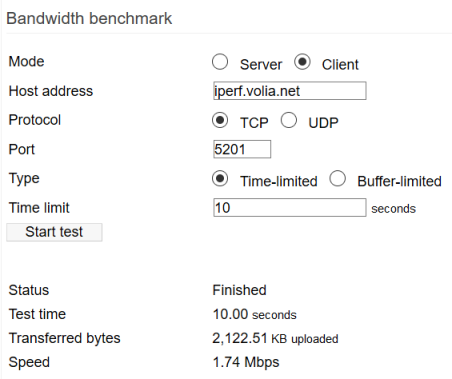Click the Mode row label
This screenshot has height=379, width=452.
(26, 61)
